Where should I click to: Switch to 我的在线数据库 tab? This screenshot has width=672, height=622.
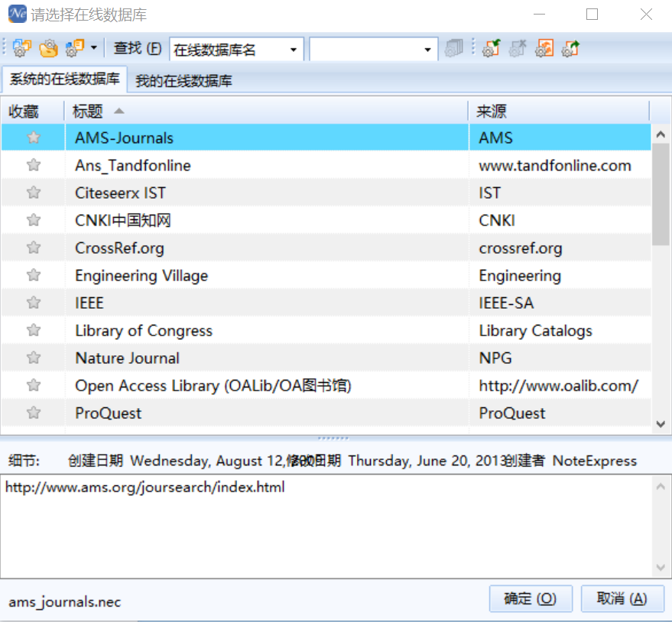pos(183,80)
